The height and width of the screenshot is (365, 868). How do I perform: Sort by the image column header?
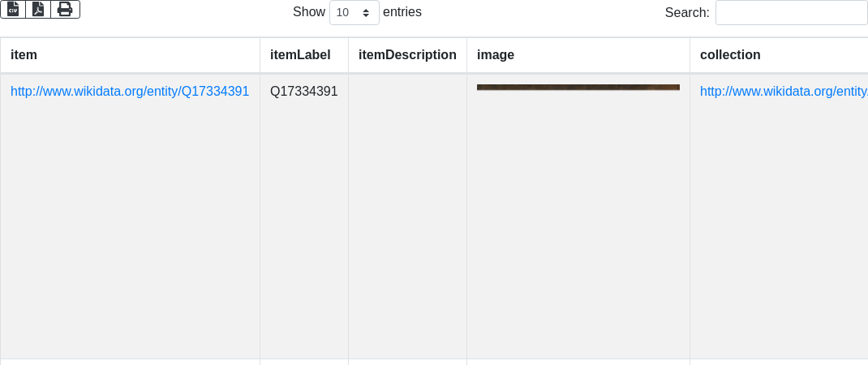(578, 55)
